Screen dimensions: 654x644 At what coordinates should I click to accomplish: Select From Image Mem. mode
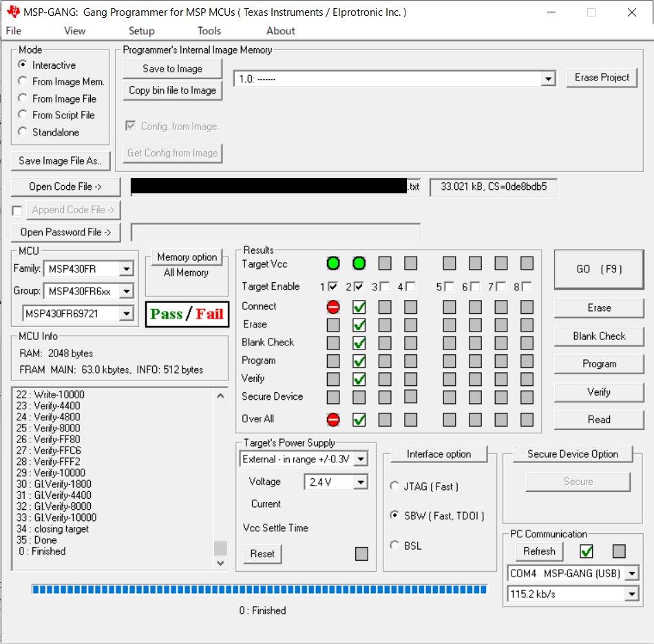(23, 81)
